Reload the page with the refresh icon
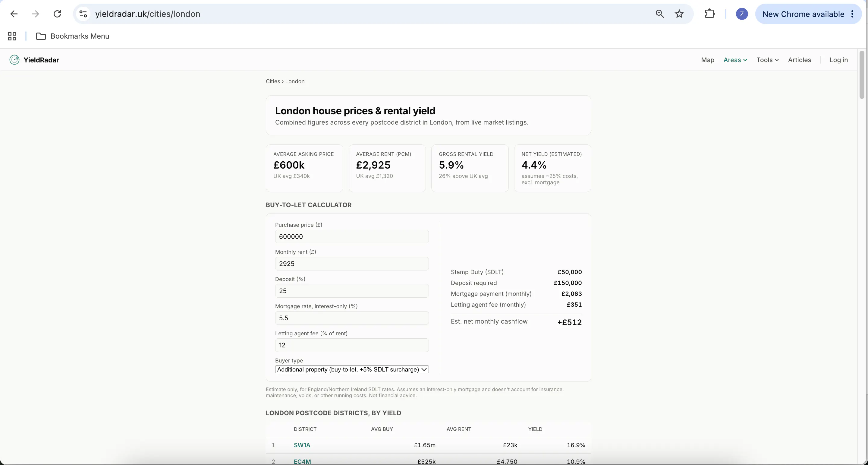 pos(57,14)
